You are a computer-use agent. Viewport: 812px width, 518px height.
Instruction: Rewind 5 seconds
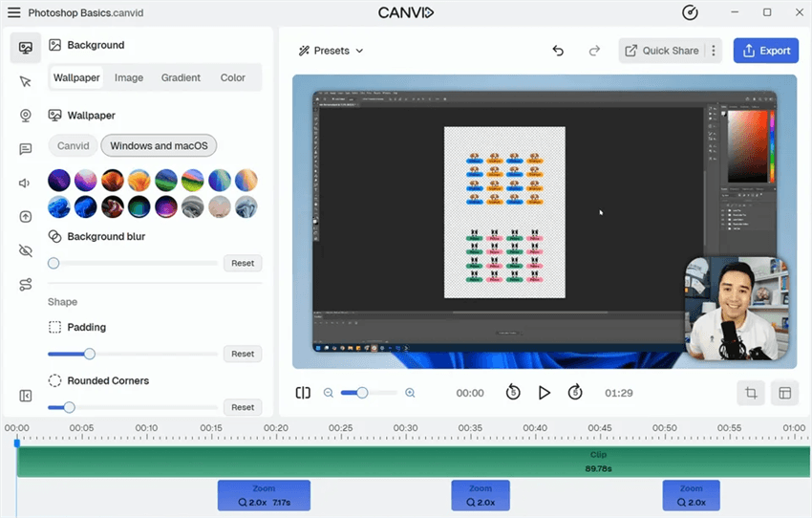[x=513, y=393]
